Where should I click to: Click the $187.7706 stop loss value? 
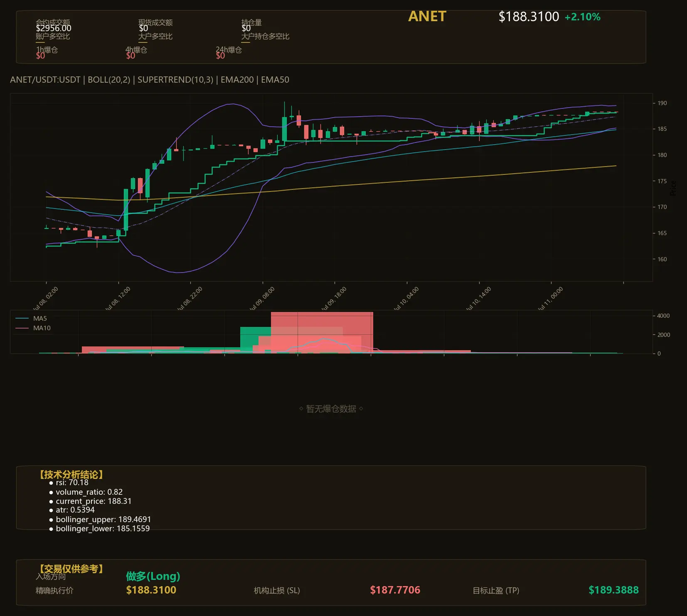click(395, 590)
